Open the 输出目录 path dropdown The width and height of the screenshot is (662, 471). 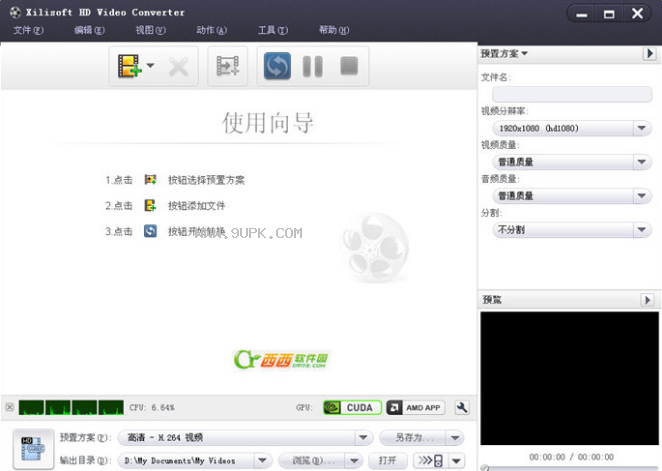pyautogui.click(x=262, y=460)
